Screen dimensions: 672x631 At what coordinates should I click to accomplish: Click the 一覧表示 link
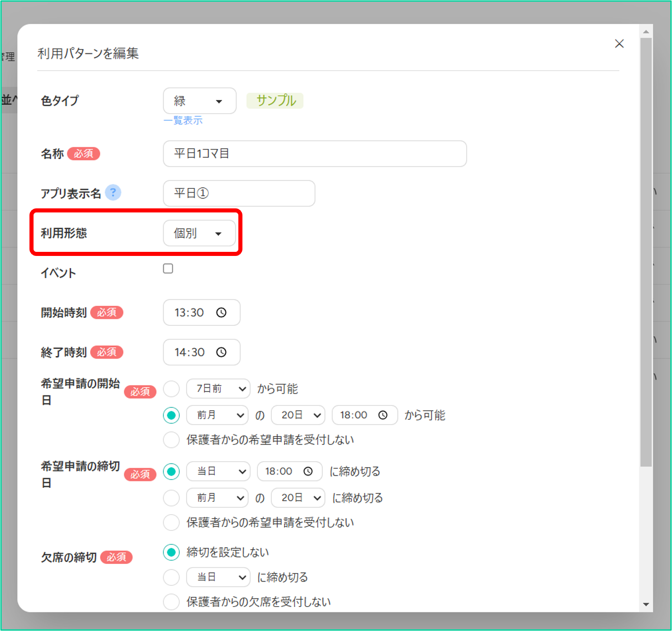tap(183, 120)
